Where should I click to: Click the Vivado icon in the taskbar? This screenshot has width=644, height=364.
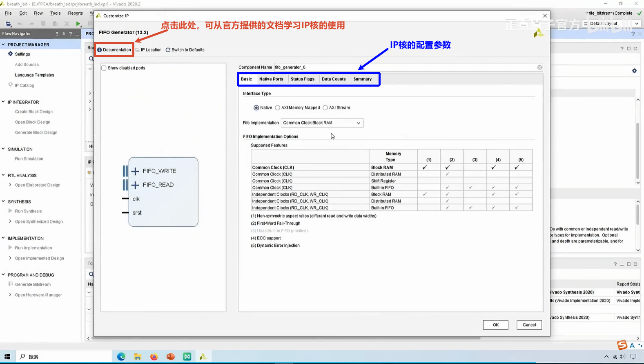tap(203, 357)
